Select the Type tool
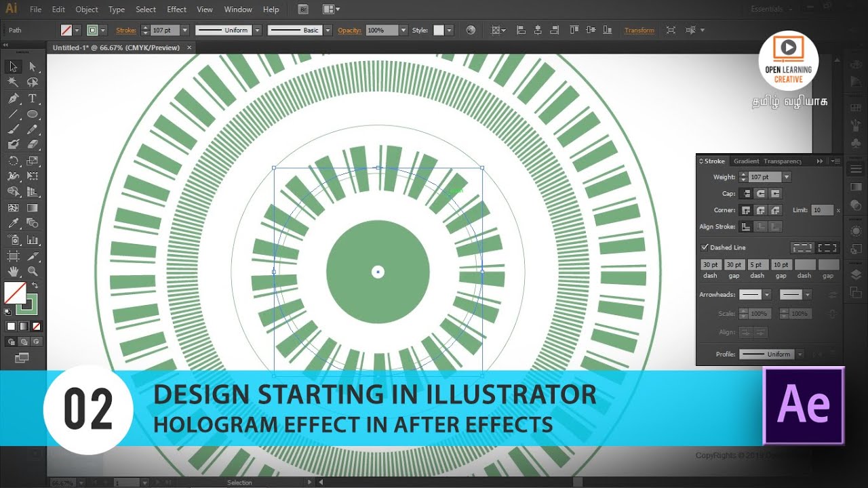Image resolution: width=868 pixels, height=488 pixels. point(32,98)
